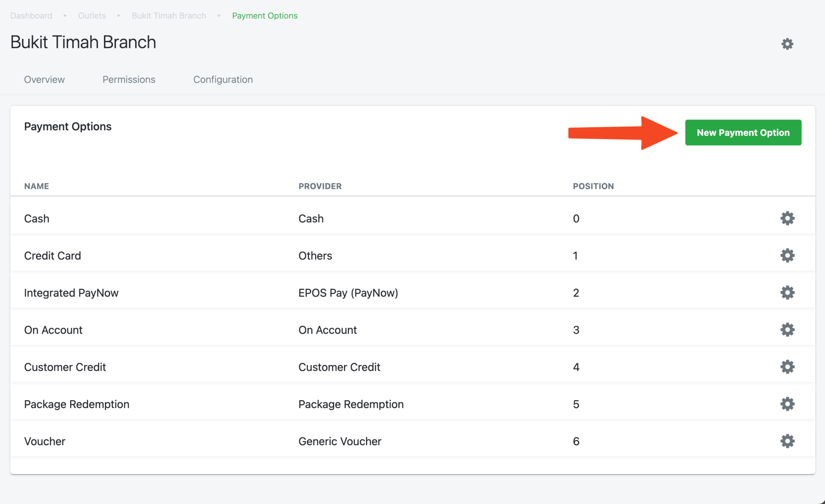Open the Package Redemption gear menu
The image size is (825, 504).
coord(787,404)
